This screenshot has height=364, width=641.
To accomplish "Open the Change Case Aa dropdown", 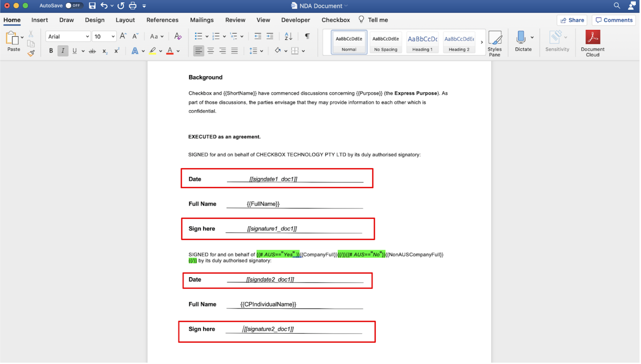I will (x=157, y=36).
